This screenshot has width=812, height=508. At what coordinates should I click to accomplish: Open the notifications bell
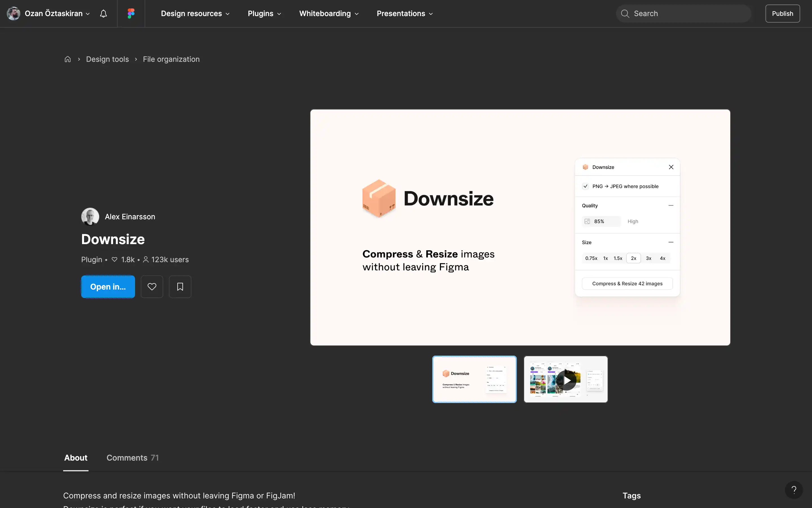pos(103,14)
